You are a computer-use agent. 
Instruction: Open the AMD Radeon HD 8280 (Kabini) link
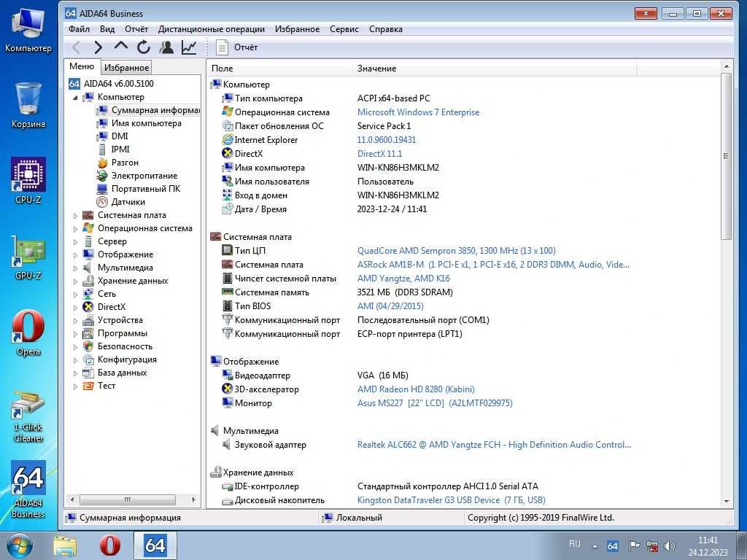(416, 389)
